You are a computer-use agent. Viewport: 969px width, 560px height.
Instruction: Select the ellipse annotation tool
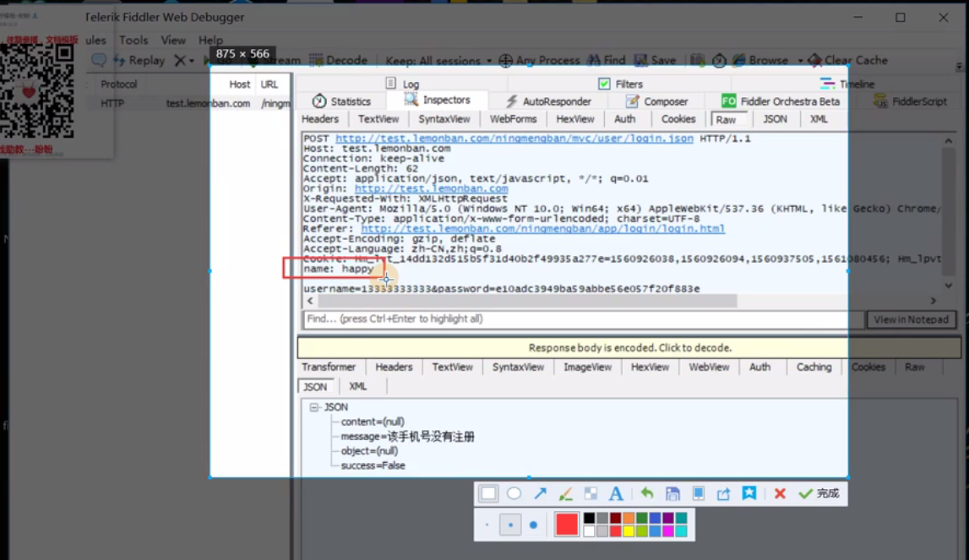[514, 493]
